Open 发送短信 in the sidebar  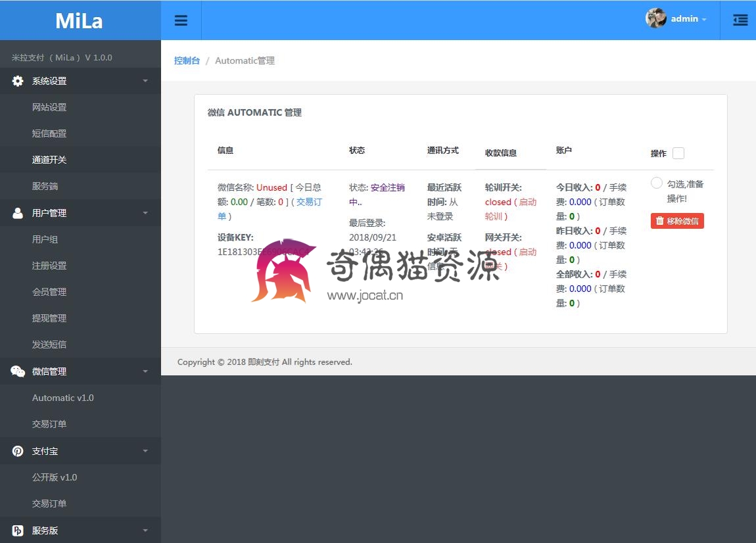pos(49,344)
